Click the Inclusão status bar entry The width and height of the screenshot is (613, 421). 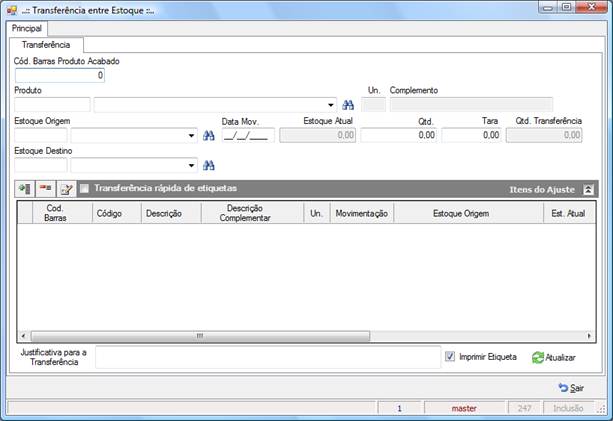568,408
